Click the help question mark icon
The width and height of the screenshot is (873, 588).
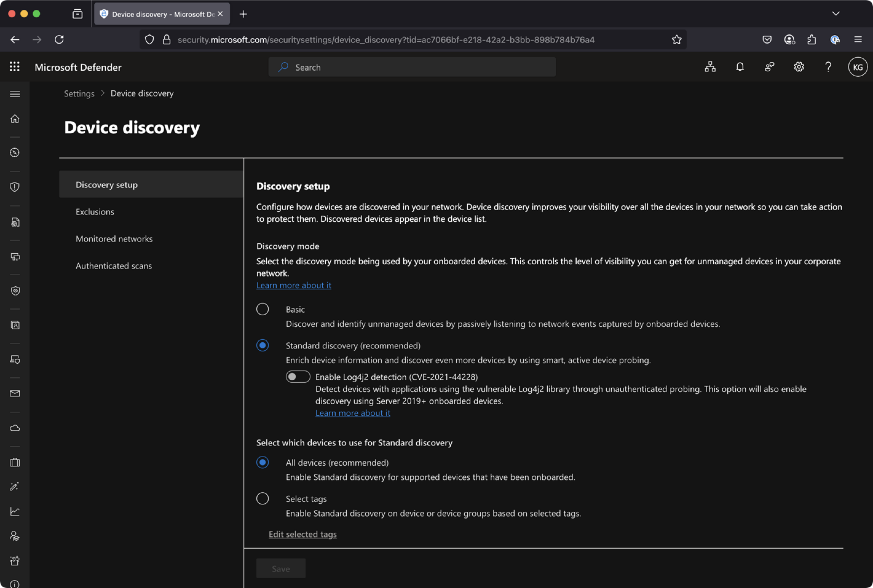[x=828, y=67]
